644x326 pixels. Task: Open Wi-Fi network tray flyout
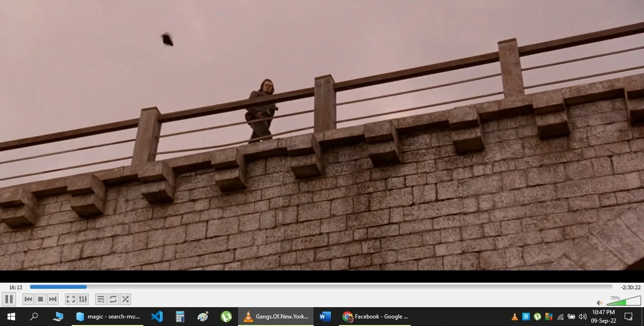(560, 317)
